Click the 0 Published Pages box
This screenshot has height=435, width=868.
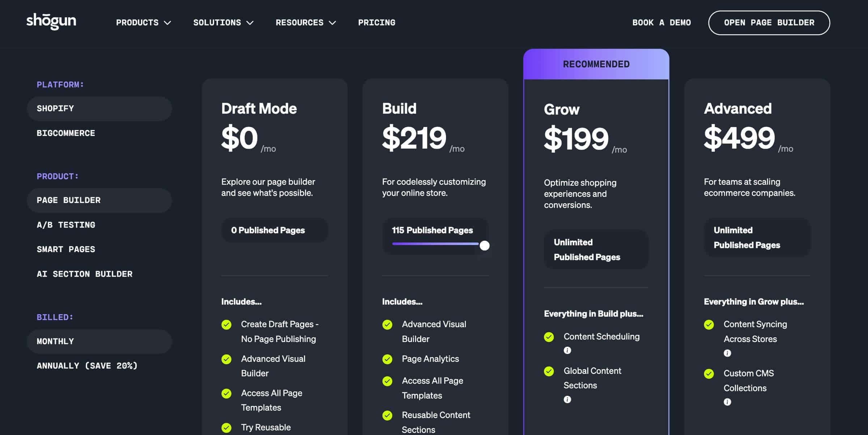click(x=275, y=230)
